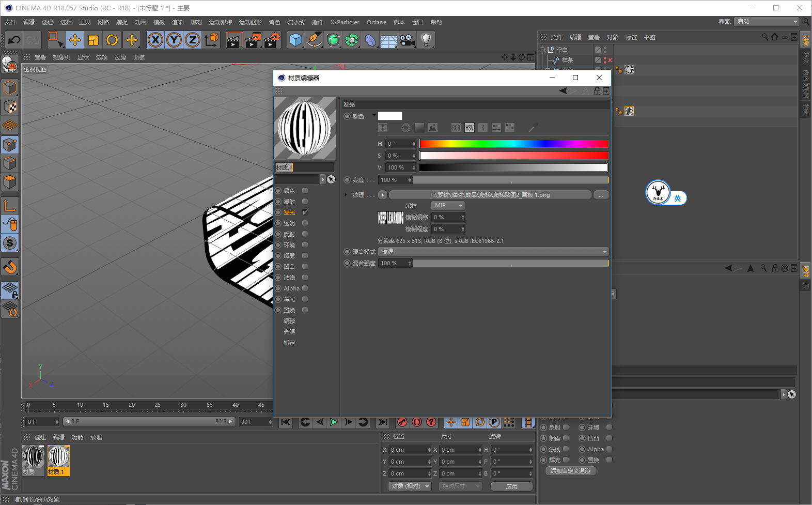This screenshot has width=812, height=505.
Task: Toggle the X axis lock
Action: 155,40
